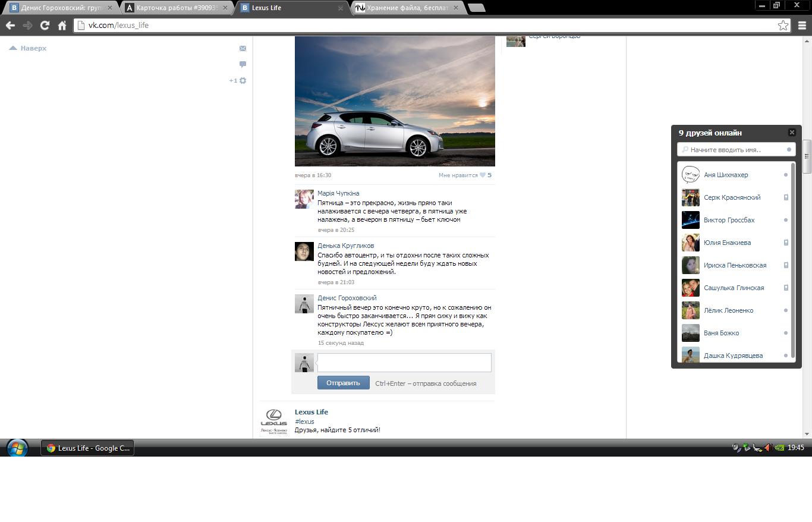Click the Lexus Life post author link
The image size is (812, 522).
(311, 412)
